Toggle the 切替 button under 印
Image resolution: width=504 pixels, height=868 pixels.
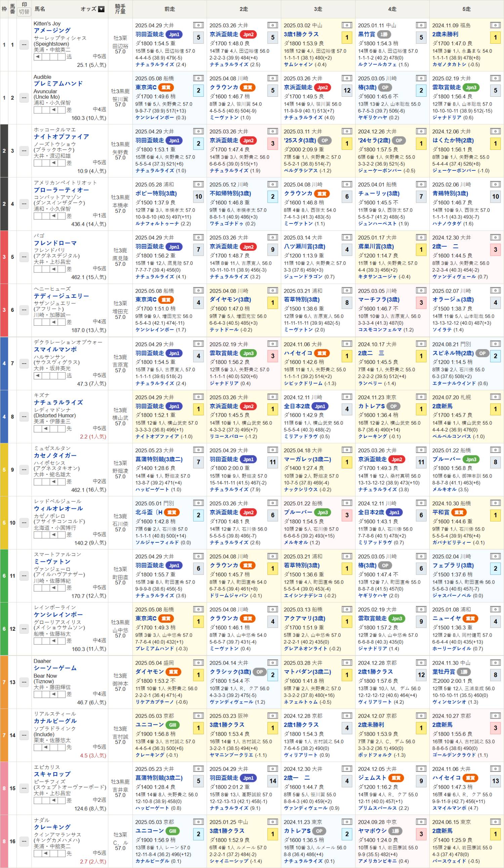[24, 12]
